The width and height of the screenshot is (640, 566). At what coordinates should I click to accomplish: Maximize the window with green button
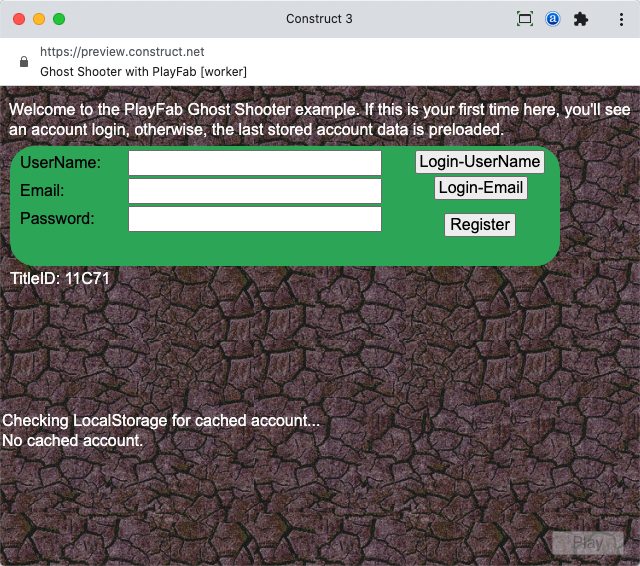tap(59, 19)
